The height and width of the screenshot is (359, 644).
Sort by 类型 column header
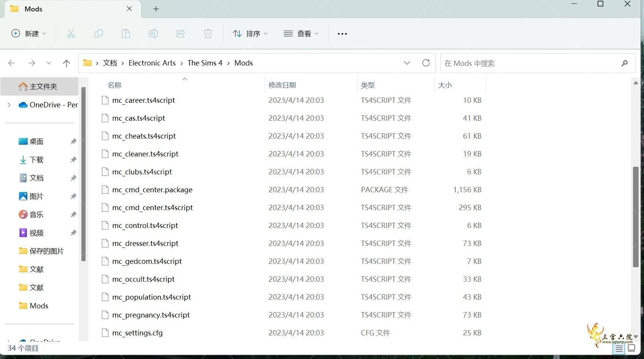pyautogui.click(x=368, y=85)
